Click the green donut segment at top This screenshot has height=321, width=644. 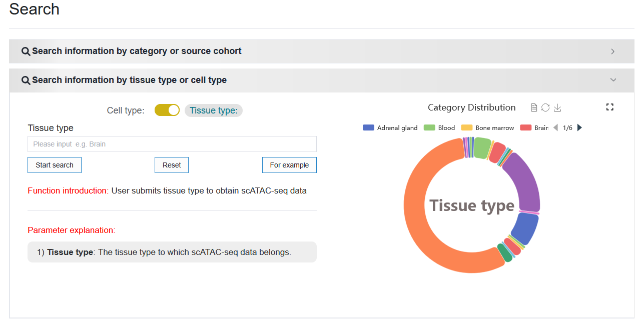pyautogui.click(x=482, y=148)
